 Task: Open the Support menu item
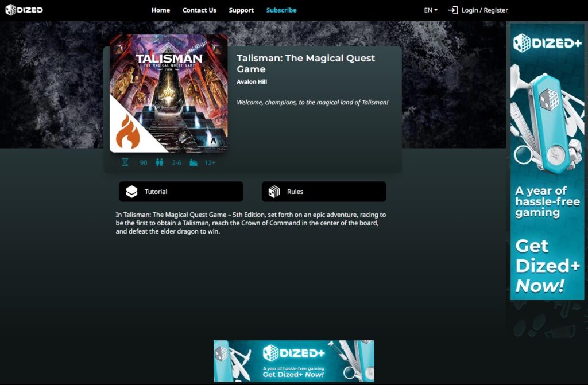click(241, 10)
